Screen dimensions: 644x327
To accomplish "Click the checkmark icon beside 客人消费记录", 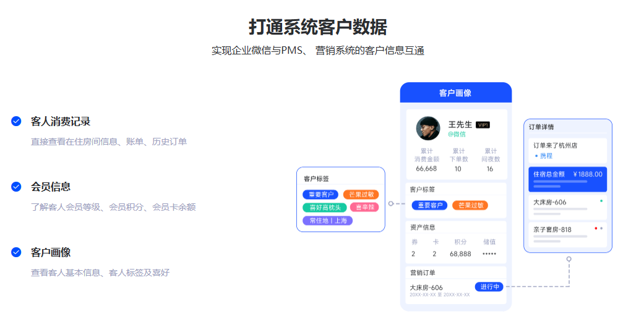I will coord(16,121).
